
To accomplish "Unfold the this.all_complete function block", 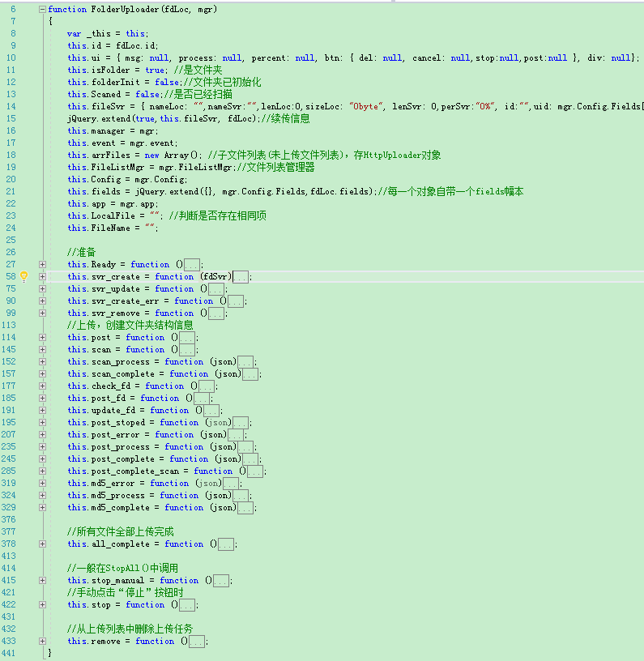I will tap(42, 544).
